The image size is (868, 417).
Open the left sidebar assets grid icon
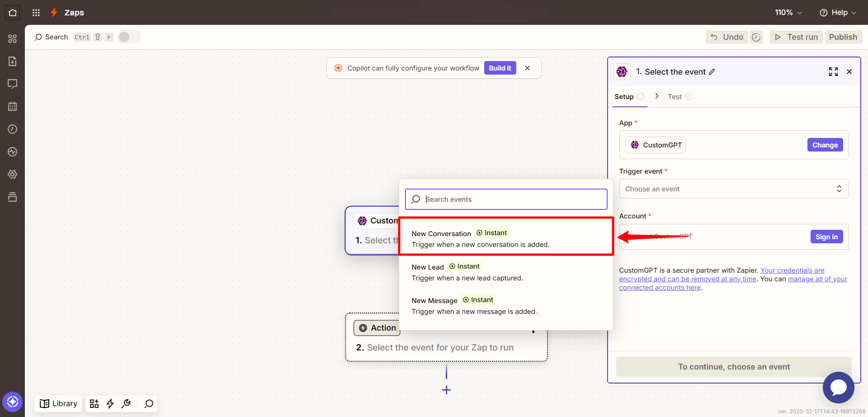[x=12, y=39]
